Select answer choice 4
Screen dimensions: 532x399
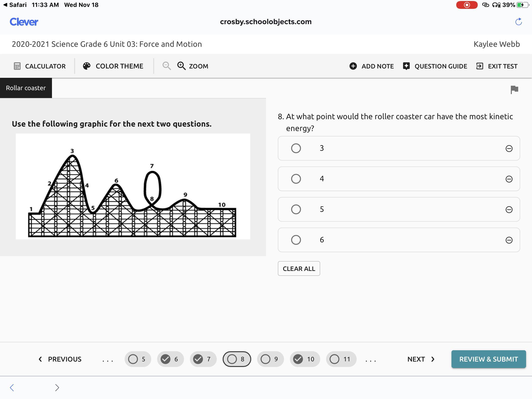[296, 179]
